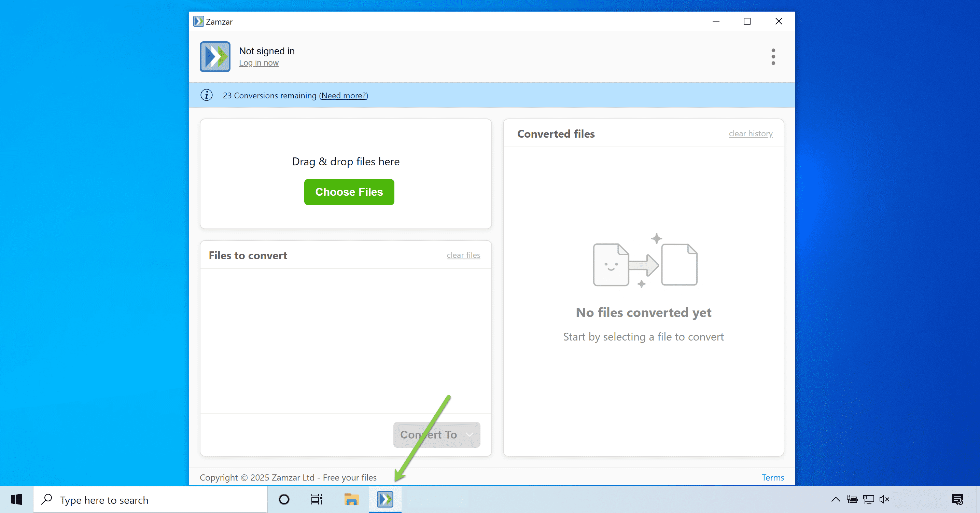The image size is (980, 513).
Task: Click the Log in now link
Action: coord(259,63)
